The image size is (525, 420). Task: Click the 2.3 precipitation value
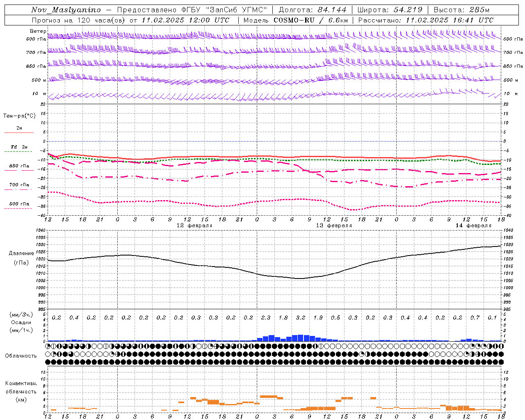pos(266,318)
